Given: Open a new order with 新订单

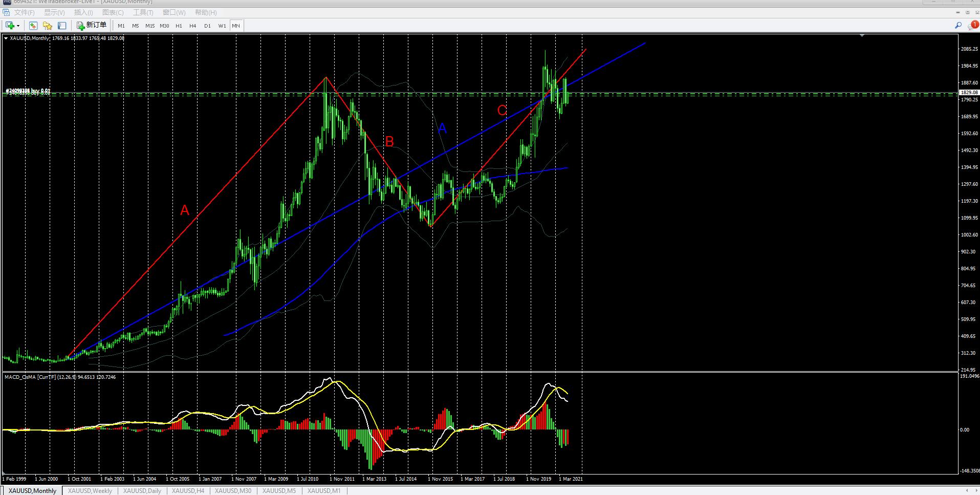Looking at the screenshot, I should [92, 25].
